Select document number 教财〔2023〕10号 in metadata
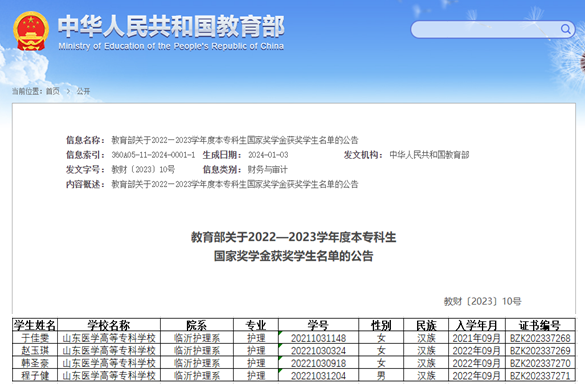The height and width of the screenshot is (384, 585). pos(143,169)
